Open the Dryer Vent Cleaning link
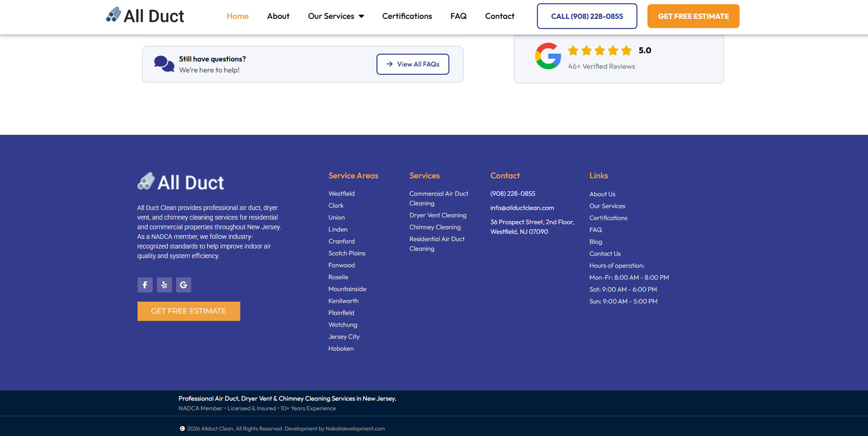868x436 pixels. tap(438, 215)
